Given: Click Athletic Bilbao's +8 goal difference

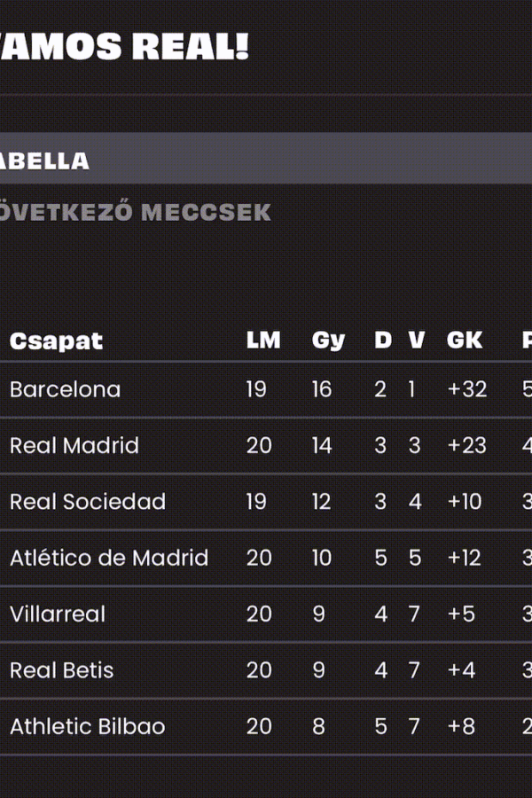Looking at the screenshot, I should pos(461,727).
